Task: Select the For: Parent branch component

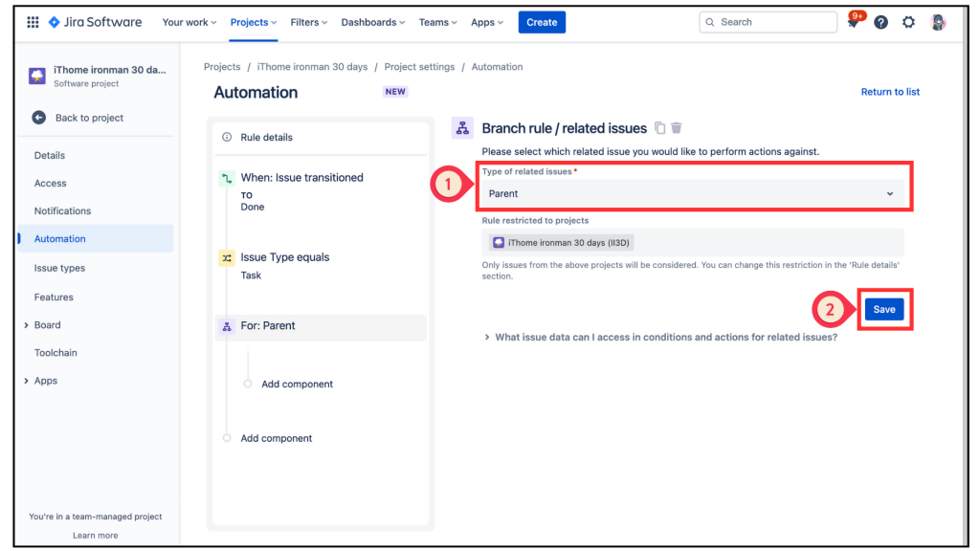Action: (x=321, y=326)
